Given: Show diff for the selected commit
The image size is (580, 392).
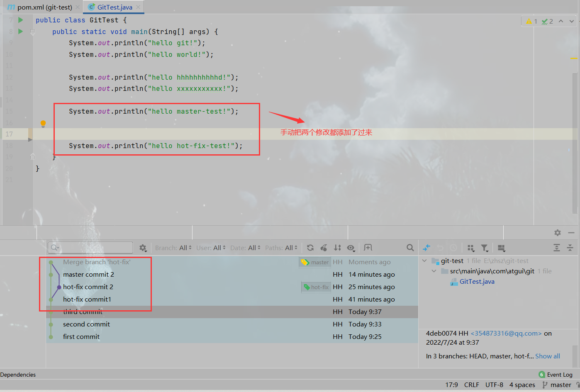Looking at the screenshot, I should coord(426,248).
